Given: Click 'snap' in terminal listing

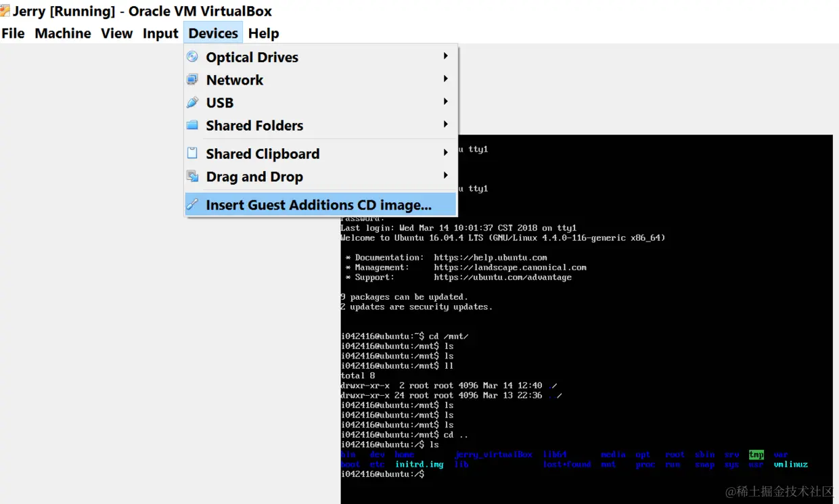Looking at the screenshot, I should 704,465.
